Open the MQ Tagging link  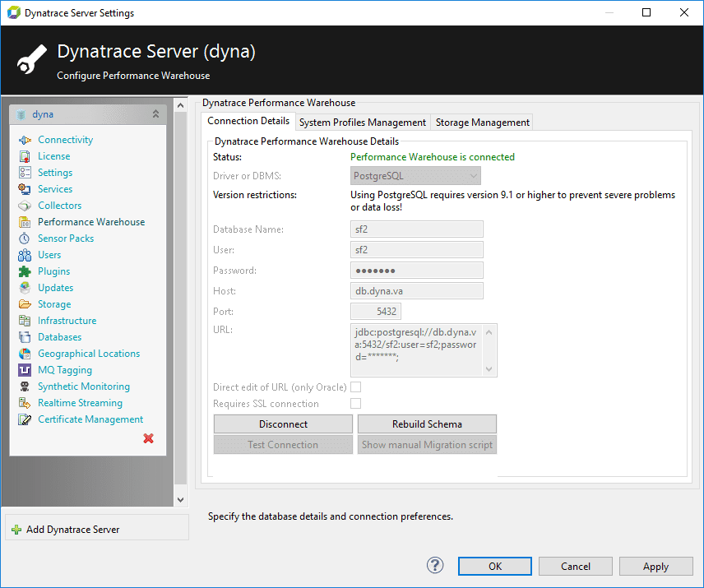[65, 370]
